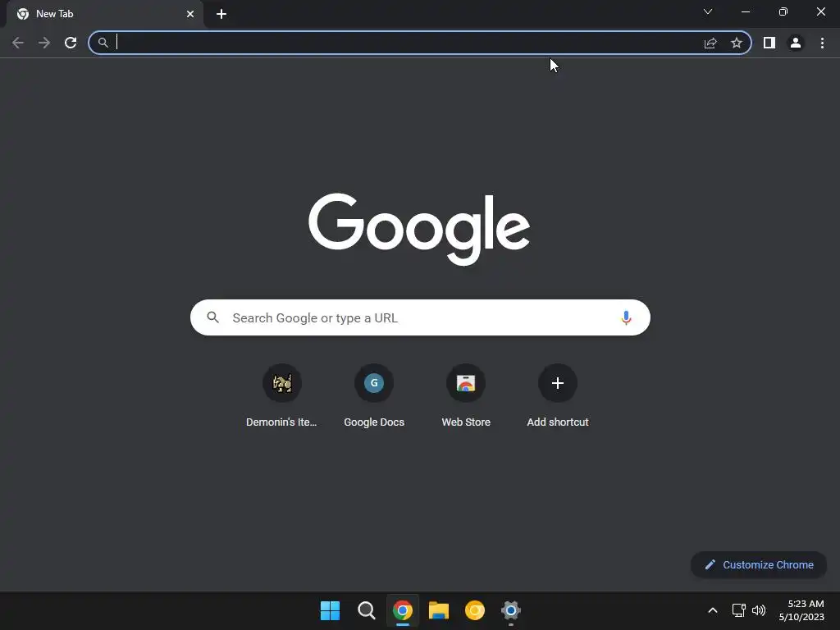Open Web Store shortcut
This screenshot has width=840, height=630.
click(466, 396)
